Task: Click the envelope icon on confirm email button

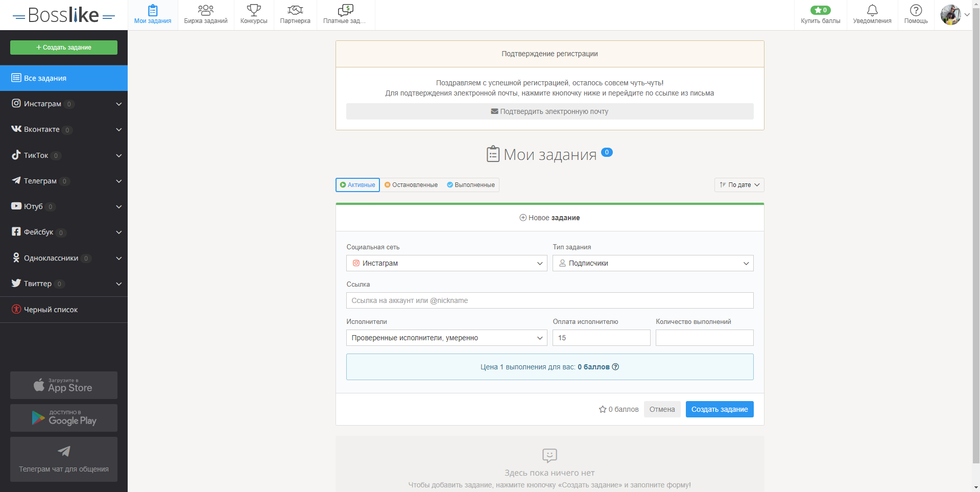Action: (494, 111)
